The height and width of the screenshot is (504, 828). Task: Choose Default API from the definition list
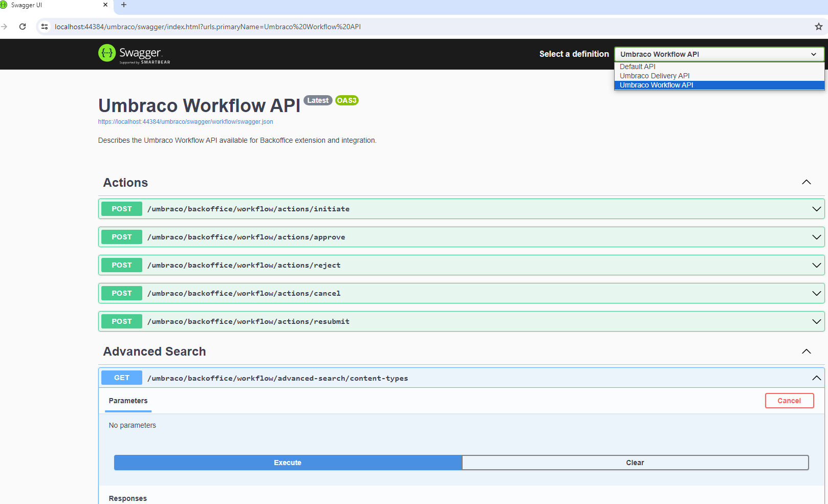[x=719, y=67]
